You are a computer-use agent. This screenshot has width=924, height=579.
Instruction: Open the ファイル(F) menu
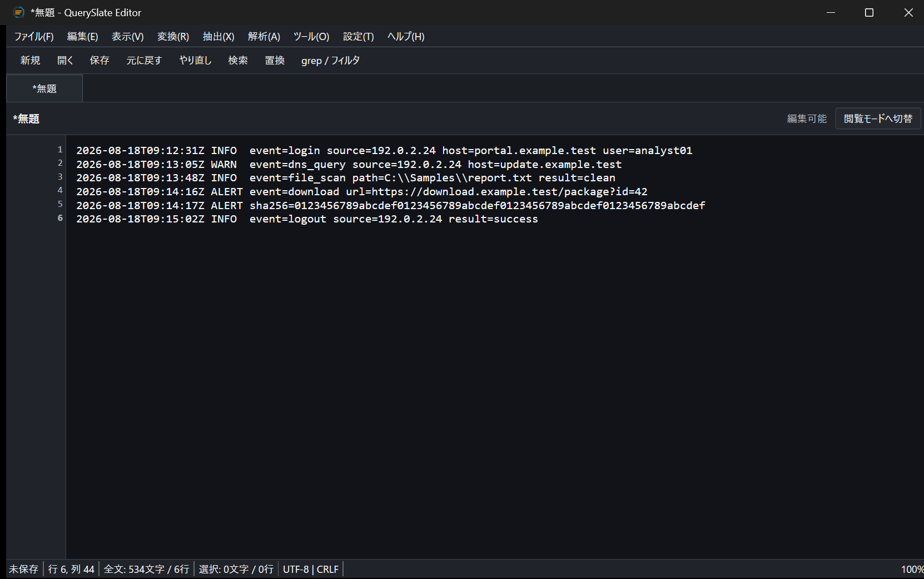tap(34, 37)
